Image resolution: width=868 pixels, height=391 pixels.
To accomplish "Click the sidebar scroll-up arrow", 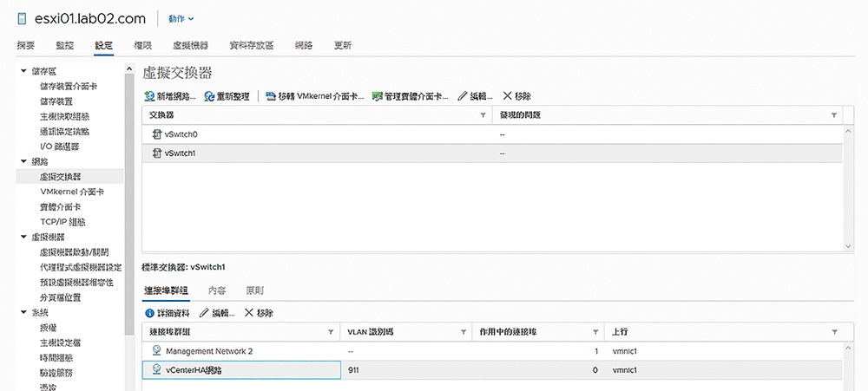I will (129, 68).
